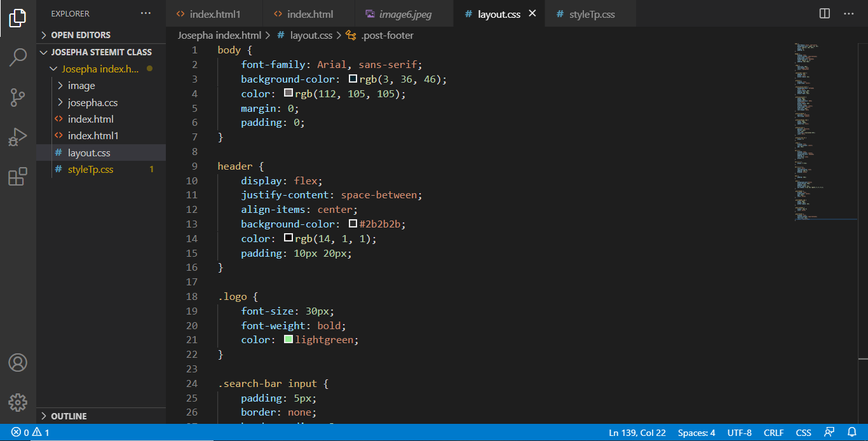Open the feedback icon in status bar

click(829, 433)
